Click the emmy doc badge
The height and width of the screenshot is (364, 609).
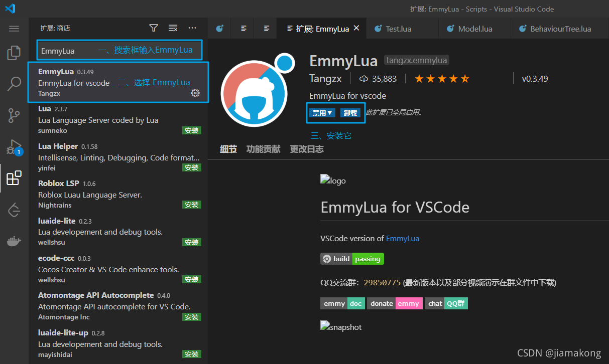342,303
